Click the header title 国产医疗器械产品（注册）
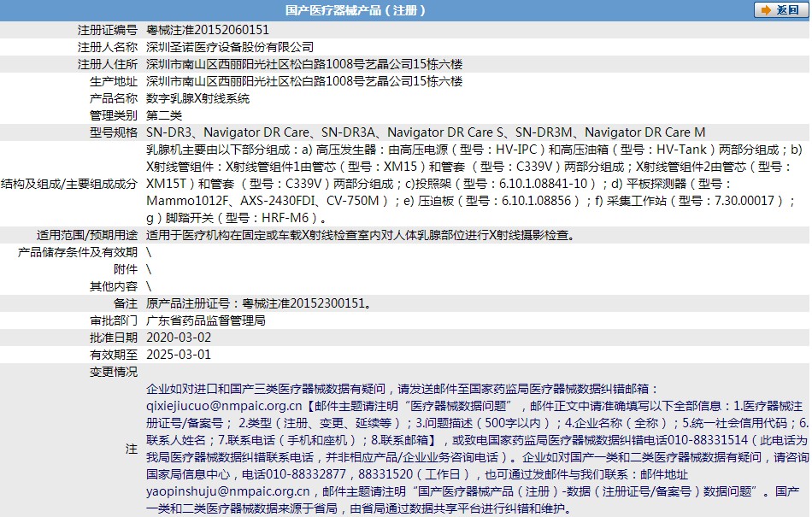This screenshot has height=517, width=812. tap(356, 10)
